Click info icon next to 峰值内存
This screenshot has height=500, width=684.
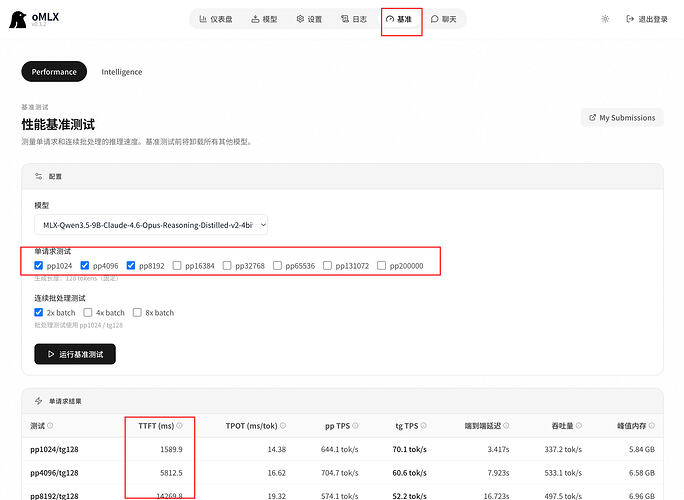tap(651, 425)
